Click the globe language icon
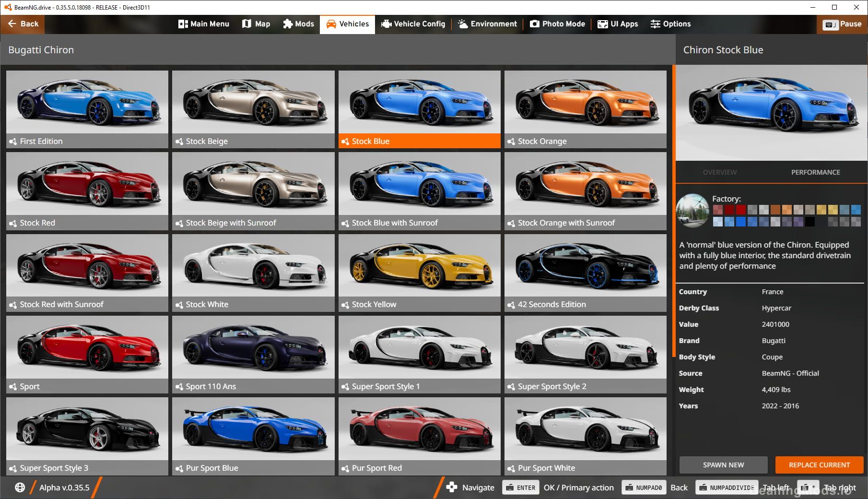Image resolution: width=868 pixels, height=499 pixels. click(x=20, y=487)
